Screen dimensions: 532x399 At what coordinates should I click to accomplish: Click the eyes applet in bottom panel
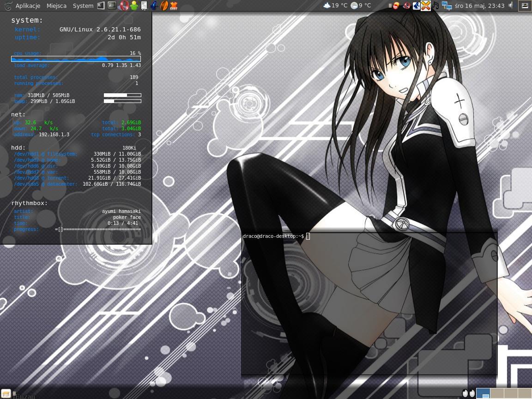(469, 393)
